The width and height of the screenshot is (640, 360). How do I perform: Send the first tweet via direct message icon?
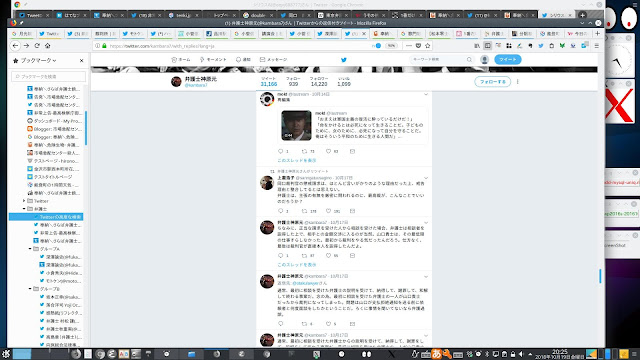[x=352, y=151]
